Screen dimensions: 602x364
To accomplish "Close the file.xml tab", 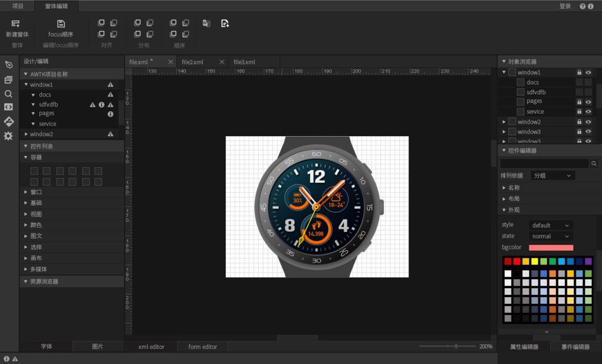I will point(171,62).
